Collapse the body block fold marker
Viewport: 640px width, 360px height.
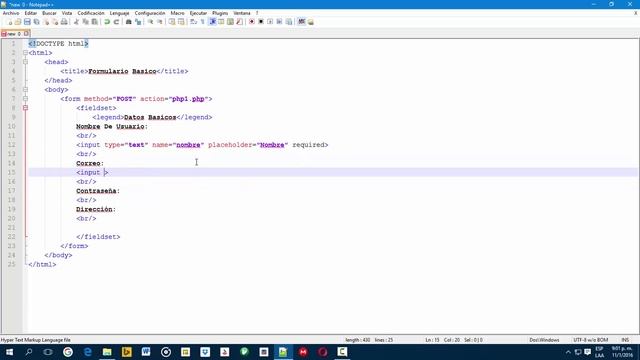(25, 89)
